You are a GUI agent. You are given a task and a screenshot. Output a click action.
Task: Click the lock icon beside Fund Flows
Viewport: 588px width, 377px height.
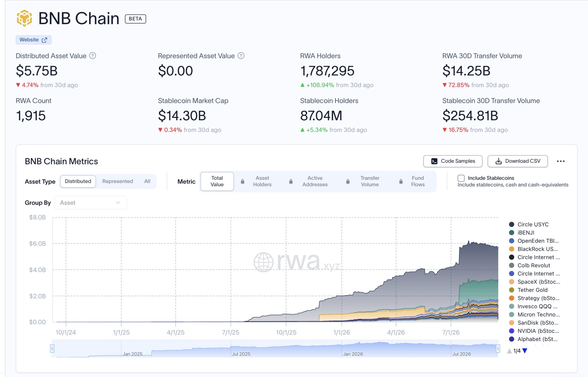point(401,182)
